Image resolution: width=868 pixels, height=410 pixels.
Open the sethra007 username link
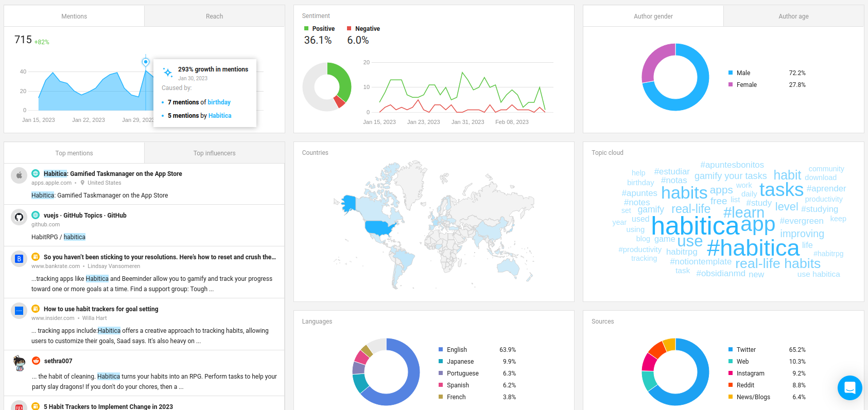tap(58, 361)
